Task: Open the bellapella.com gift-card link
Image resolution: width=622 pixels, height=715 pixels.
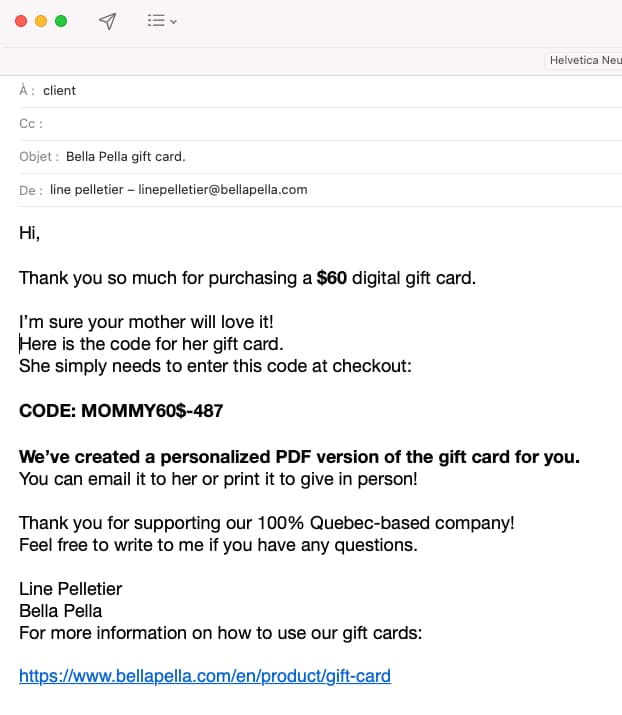Action: pos(205,677)
